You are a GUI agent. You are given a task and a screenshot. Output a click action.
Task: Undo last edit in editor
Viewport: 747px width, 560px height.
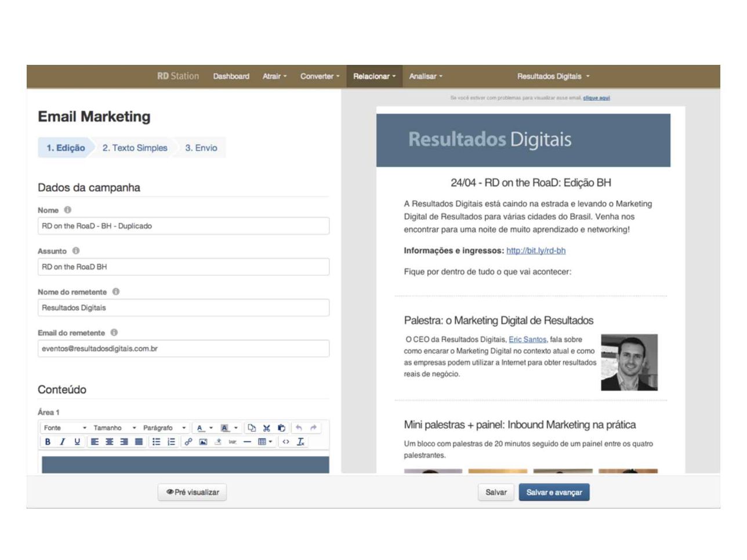pyautogui.click(x=299, y=428)
